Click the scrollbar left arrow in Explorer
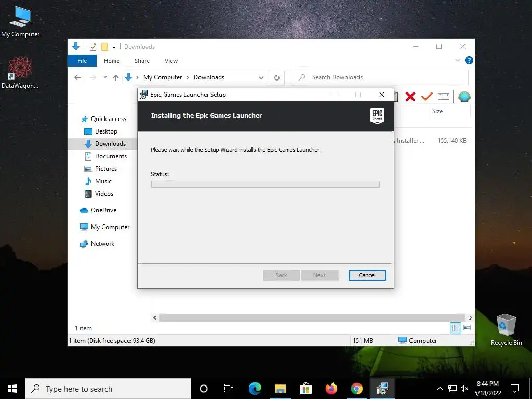 pyautogui.click(x=155, y=317)
